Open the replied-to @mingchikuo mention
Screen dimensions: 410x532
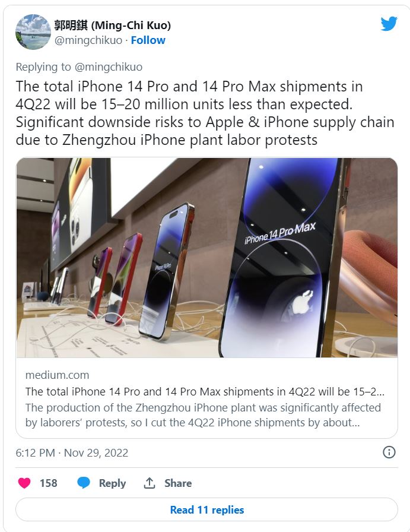click(108, 67)
